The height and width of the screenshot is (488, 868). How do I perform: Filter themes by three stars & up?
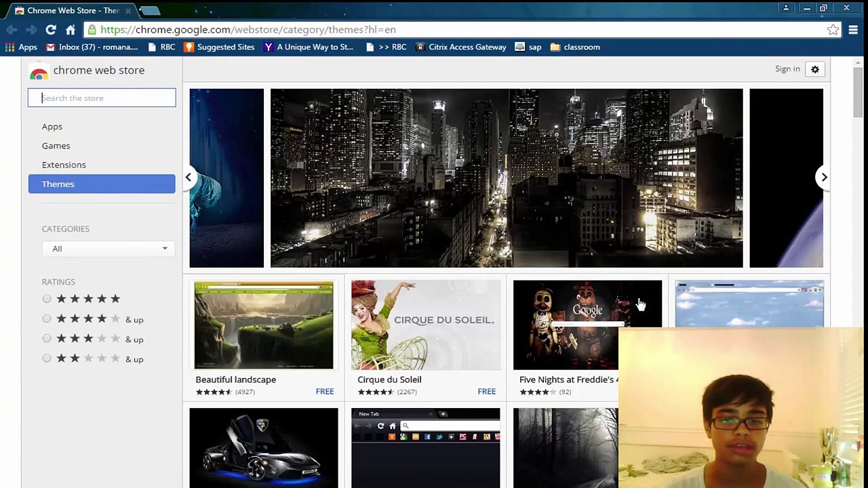click(47, 338)
